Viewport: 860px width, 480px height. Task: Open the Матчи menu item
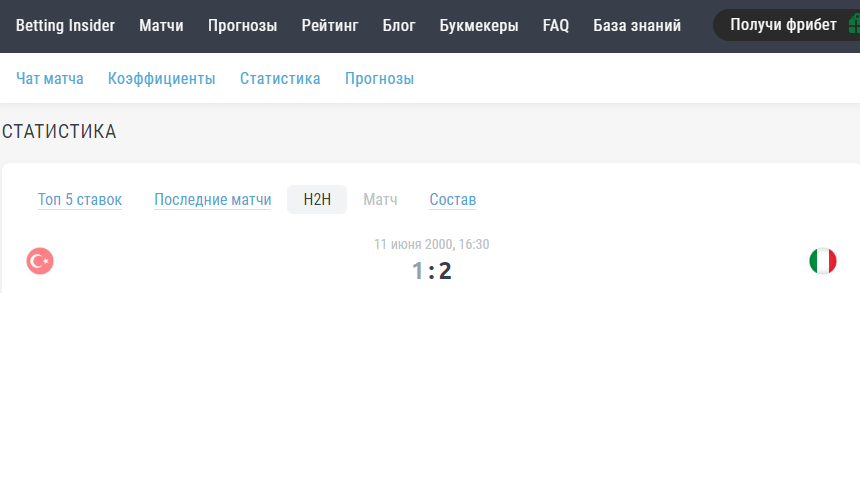(161, 25)
